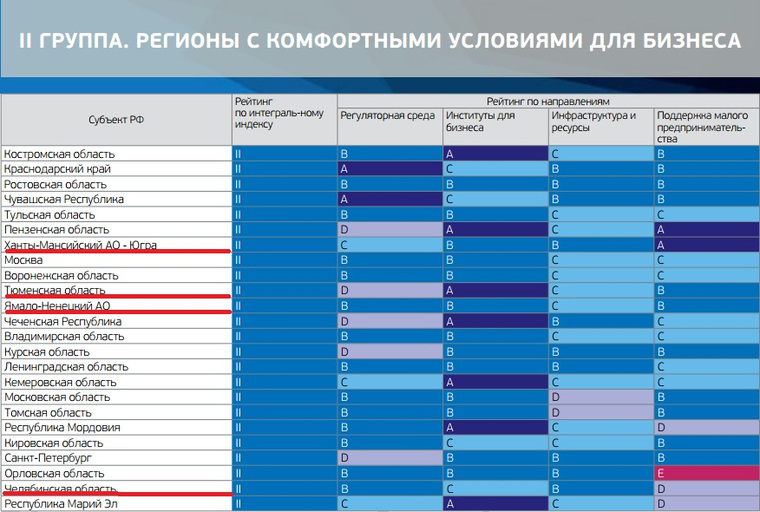The image size is (760, 512).
Task: Select Курская область row name
Action: click(47, 352)
